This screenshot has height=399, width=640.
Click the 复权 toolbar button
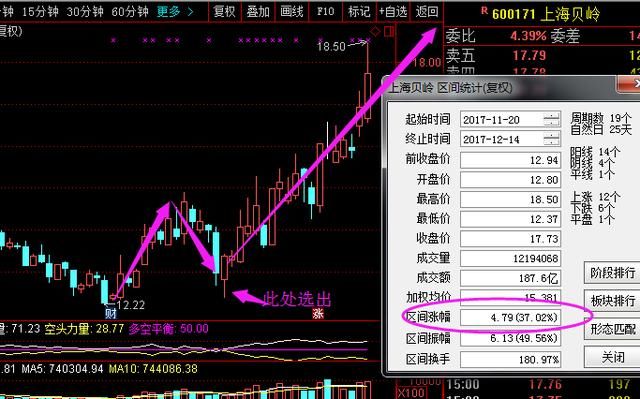(224, 12)
